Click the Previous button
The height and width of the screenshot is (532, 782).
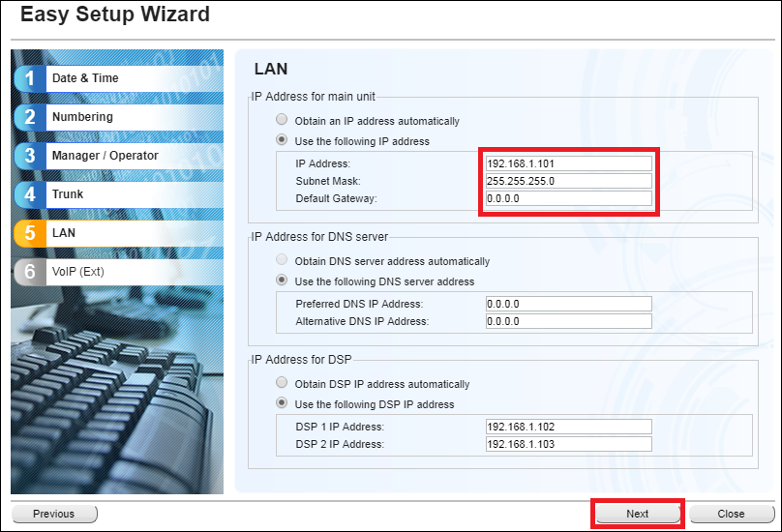pos(54,514)
